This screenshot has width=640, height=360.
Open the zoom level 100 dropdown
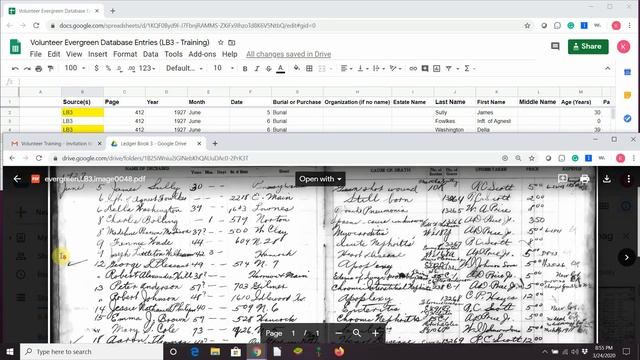[75, 68]
